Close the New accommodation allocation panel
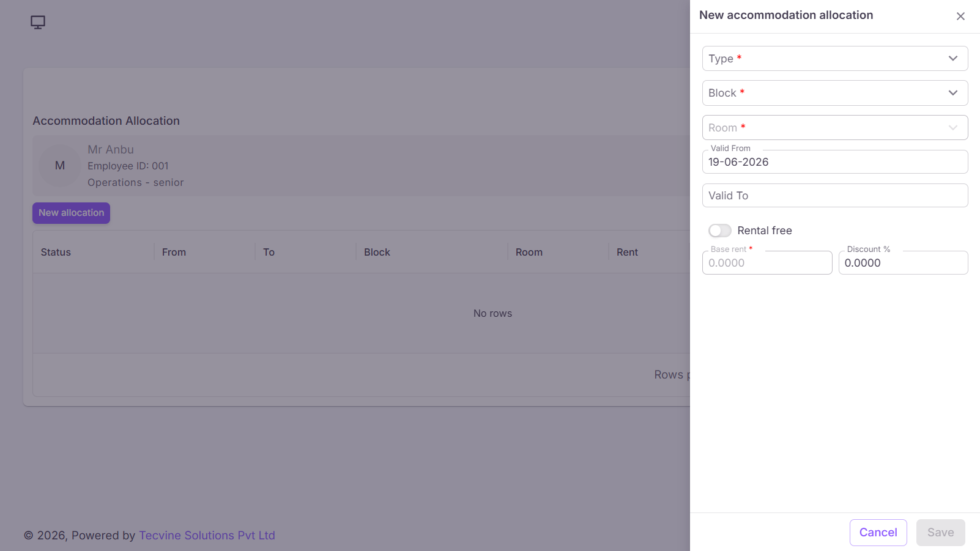The height and width of the screenshot is (551, 980). point(960,17)
